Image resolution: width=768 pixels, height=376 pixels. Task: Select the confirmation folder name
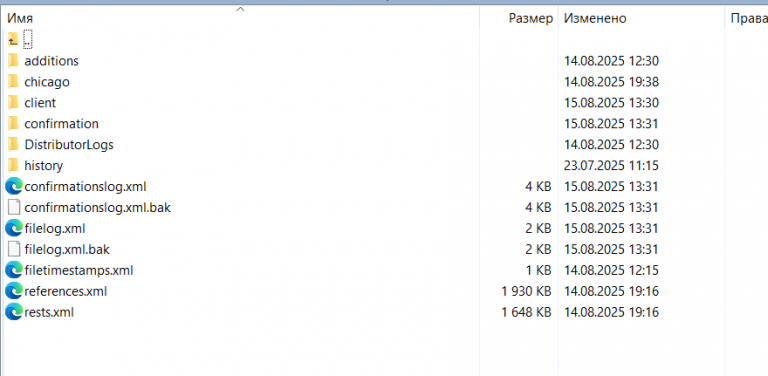61,124
